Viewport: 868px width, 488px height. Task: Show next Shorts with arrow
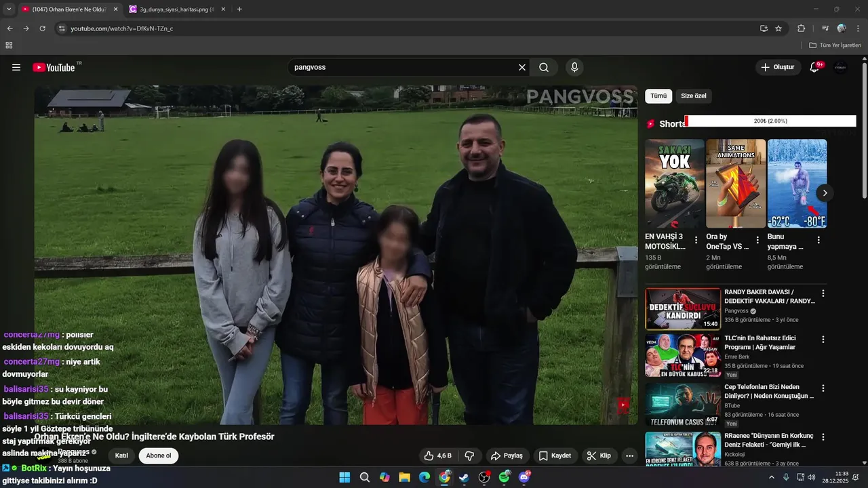(825, 193)
